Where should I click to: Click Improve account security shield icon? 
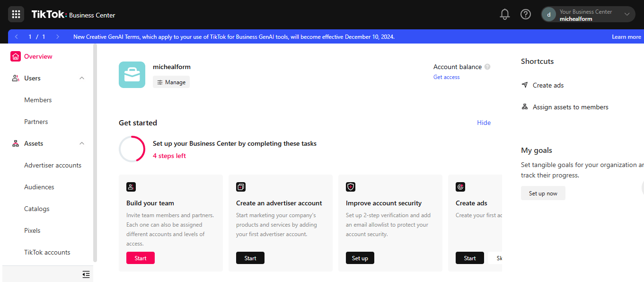pyautogui.click(x=351, y=187)
